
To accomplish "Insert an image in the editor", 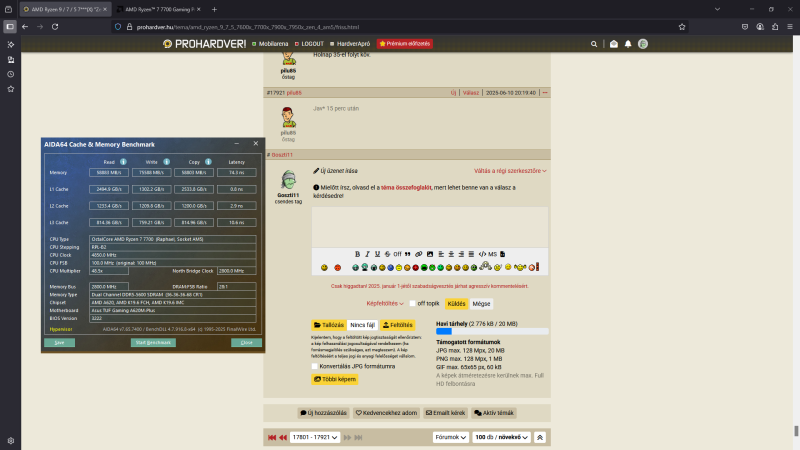I will point(430,254).
